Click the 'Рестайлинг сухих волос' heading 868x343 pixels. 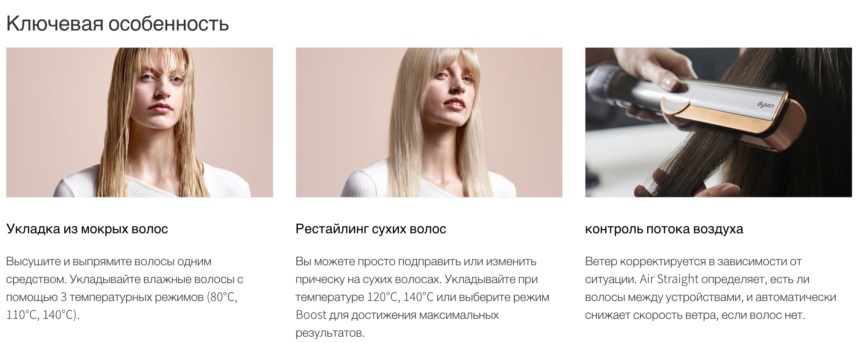click(x=371, y=229)
